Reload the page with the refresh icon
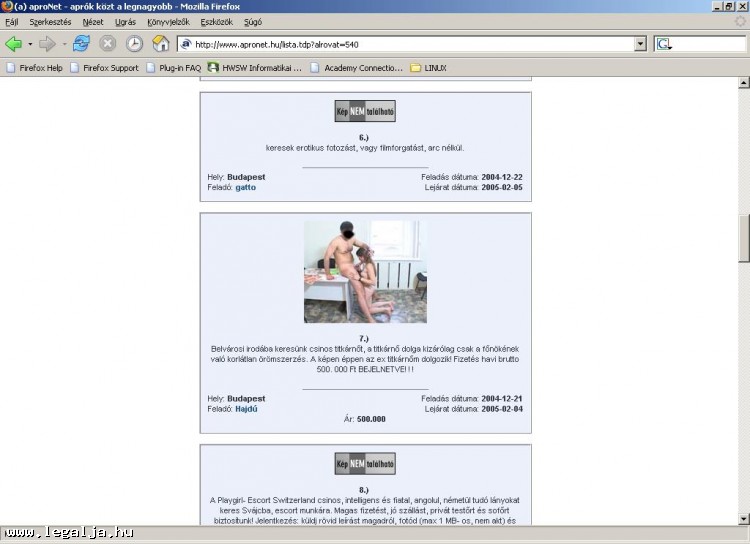This screenshot has height=544, width=750. (81, 44)
